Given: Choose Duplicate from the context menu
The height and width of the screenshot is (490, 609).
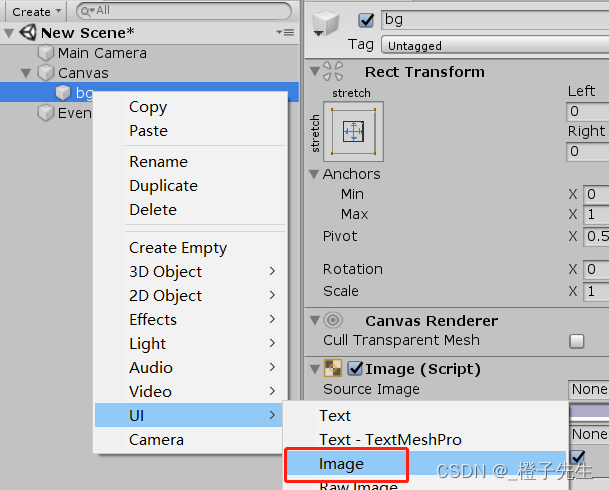Looking at the screenshot, I should pyautogui.click(x=191, y=186).
